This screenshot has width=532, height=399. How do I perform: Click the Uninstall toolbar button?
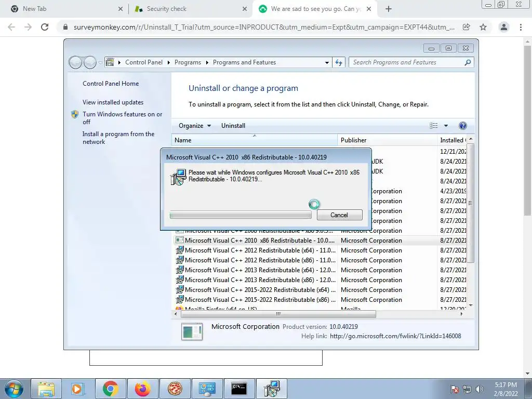coord(233,126)
